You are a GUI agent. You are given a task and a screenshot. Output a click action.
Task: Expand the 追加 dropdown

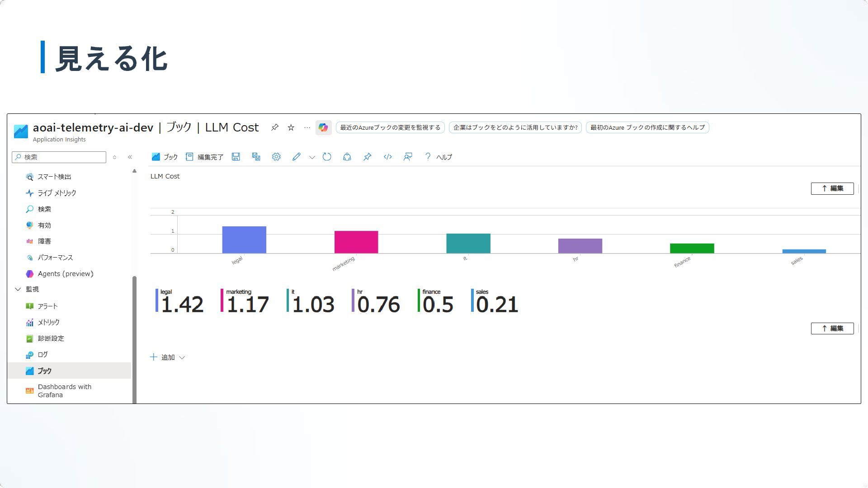coord(168,357)
